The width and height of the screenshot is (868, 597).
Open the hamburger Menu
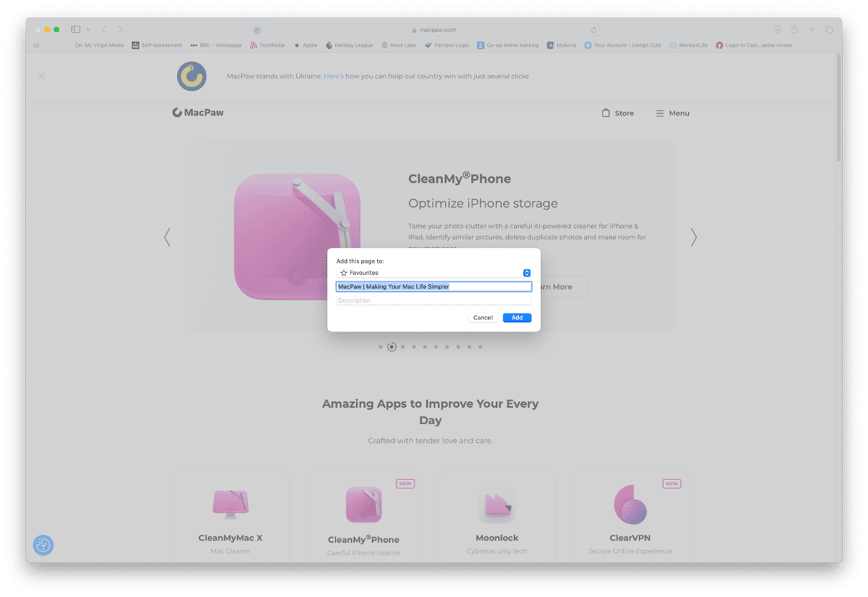[x=672, y=113]
